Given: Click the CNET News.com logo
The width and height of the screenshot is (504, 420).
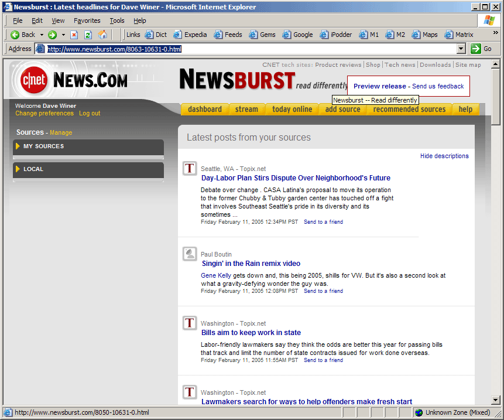Looking at the screenshot, I should click(73, 80).
